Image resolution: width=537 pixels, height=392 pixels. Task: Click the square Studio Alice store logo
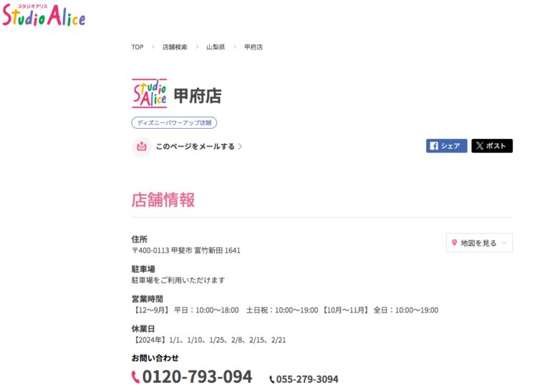[x=150, y=94]
